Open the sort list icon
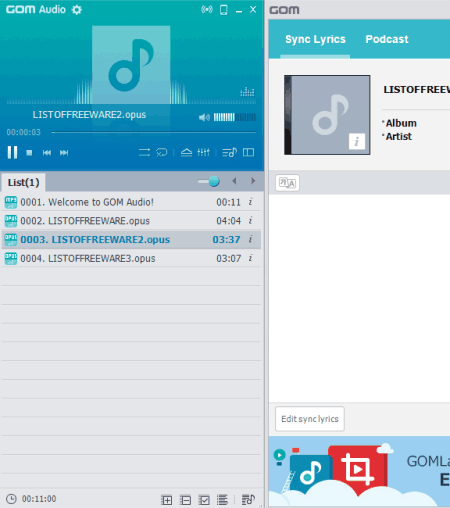This screenshot has width=450, height=508. [x=222, y=500]
